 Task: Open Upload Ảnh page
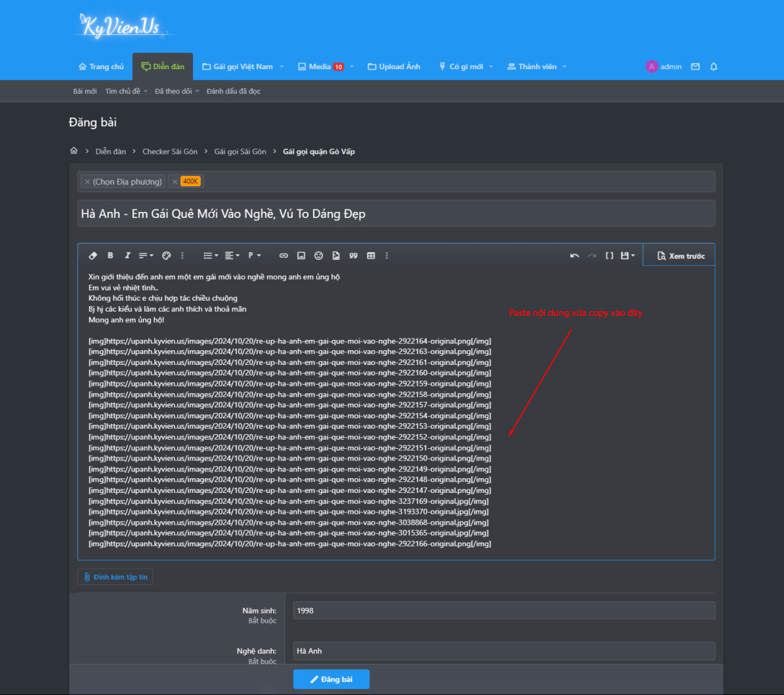coord(394,66)
